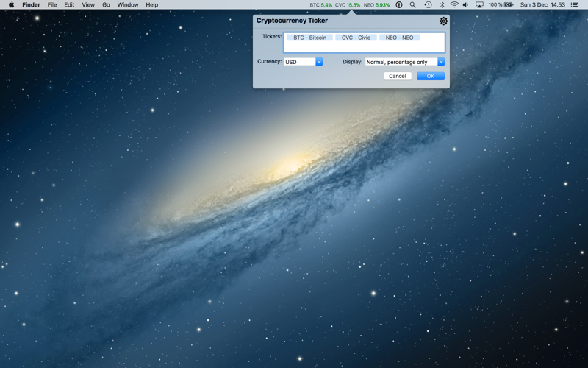Expand the Display mode dropdown arrow
The height and width of the screenshot is (368, 588).
point(441,62)
